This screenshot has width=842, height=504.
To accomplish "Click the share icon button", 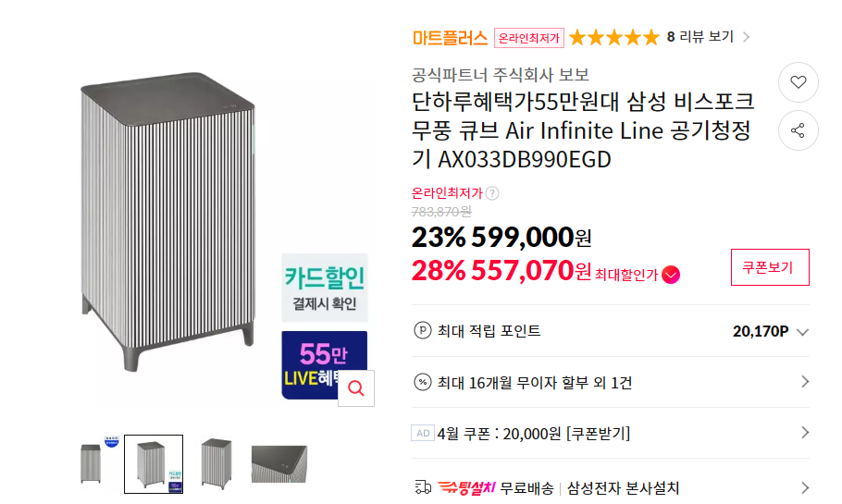I will [799, 130].
